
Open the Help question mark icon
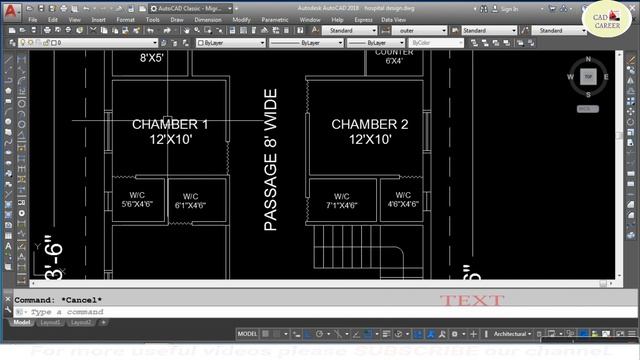(300, 30)
